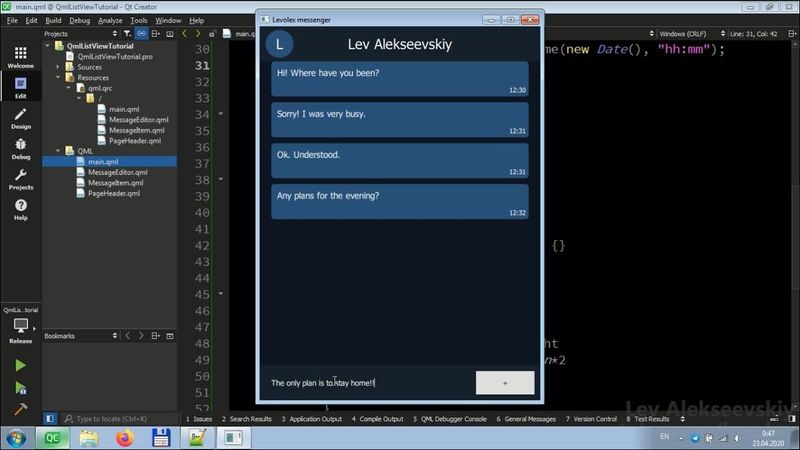
Task: Select MessageEditor.qml under QML folder
Action: pyautogui.click(x=117, y=172)
